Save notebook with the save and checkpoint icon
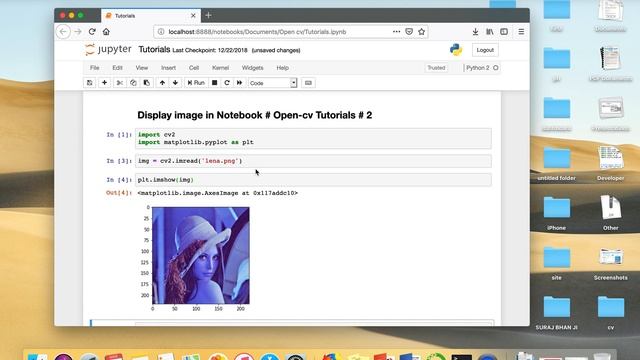Viewport: 640px width, 360px height. [x=89, y=83]
